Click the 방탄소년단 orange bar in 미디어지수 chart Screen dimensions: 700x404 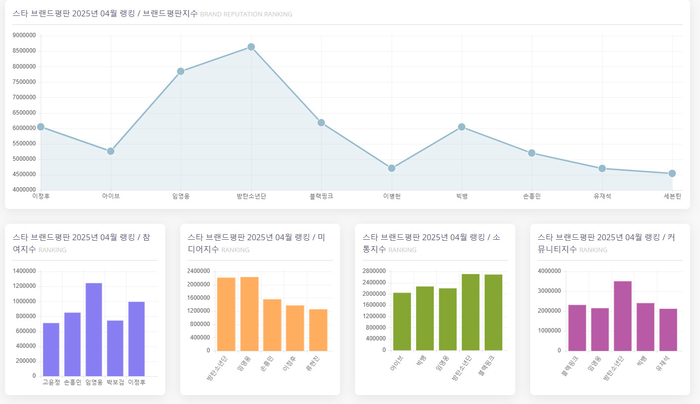point(226,314)
